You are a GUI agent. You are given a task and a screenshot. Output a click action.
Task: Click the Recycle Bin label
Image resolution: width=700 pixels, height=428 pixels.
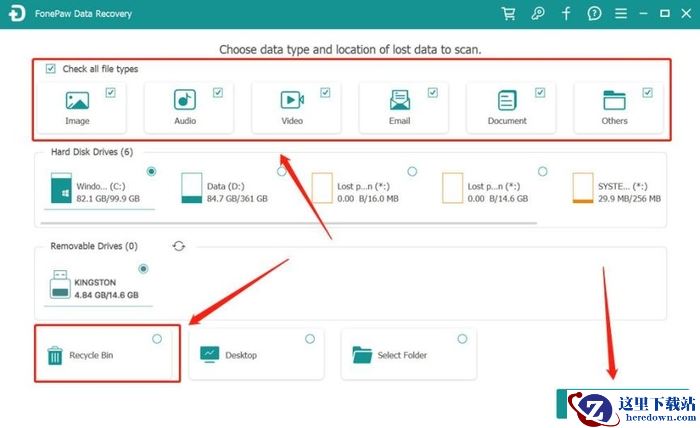point(91,355)
